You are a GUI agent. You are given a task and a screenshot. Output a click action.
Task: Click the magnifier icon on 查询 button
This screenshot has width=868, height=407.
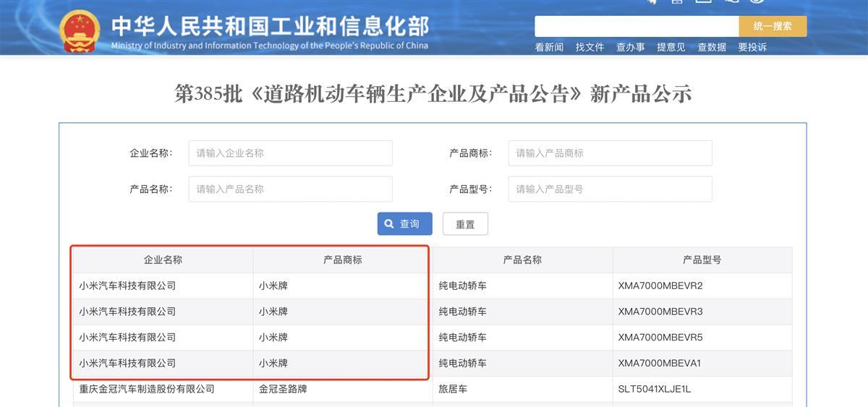coord(389,224)
